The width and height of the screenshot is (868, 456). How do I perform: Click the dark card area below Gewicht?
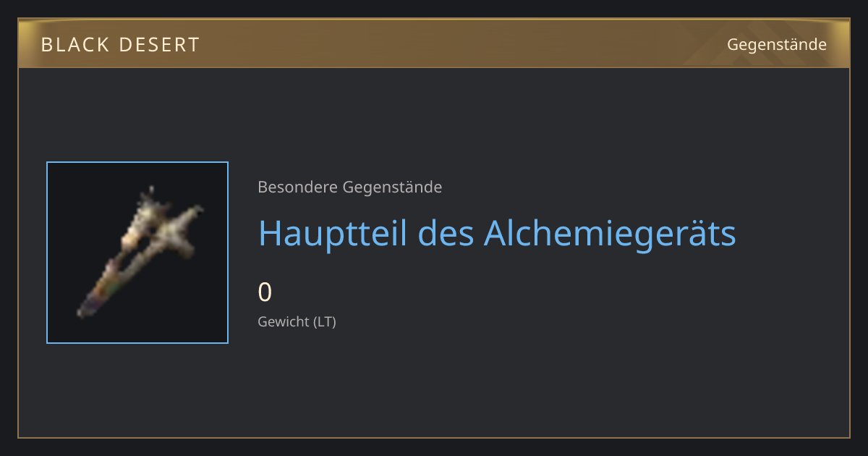click(x=434, y=384)
